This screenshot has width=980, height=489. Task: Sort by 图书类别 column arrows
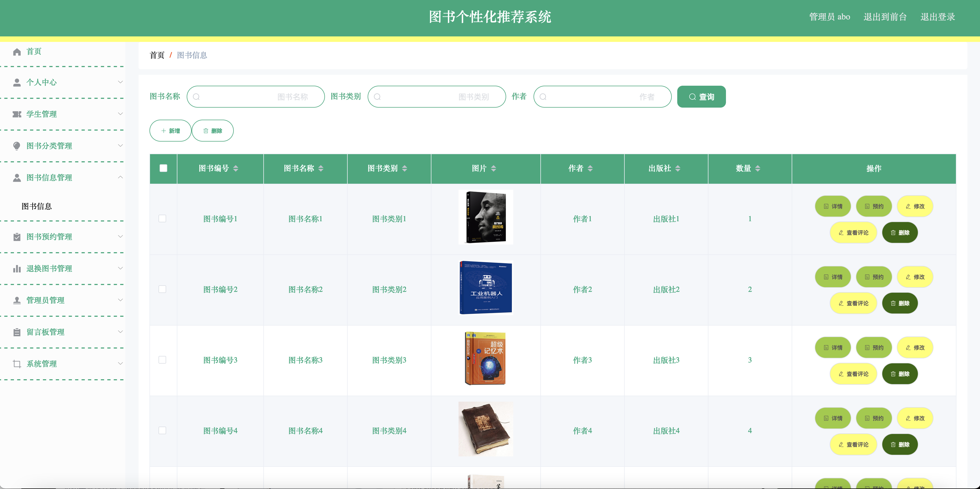pyautogui.click(x=405, y=169)
